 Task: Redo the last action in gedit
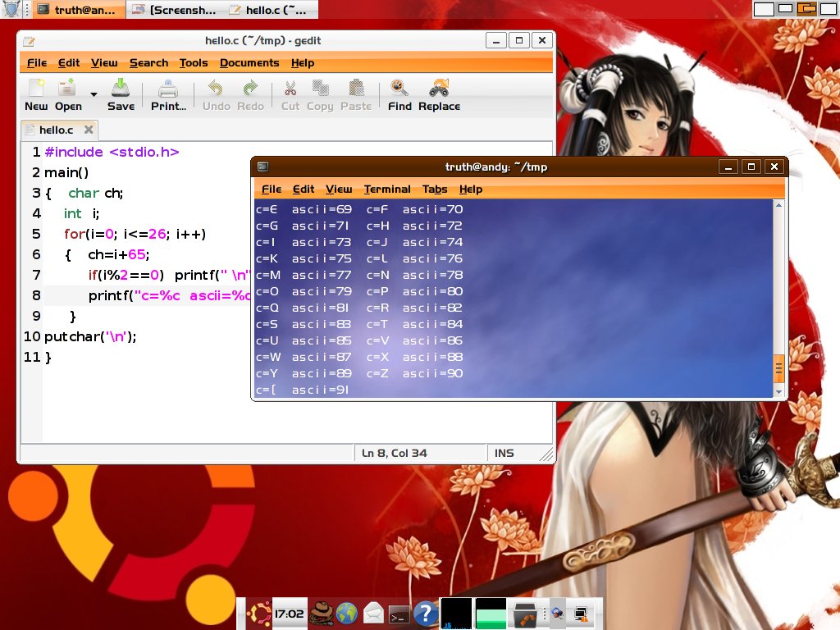click(x=250, y=95)
